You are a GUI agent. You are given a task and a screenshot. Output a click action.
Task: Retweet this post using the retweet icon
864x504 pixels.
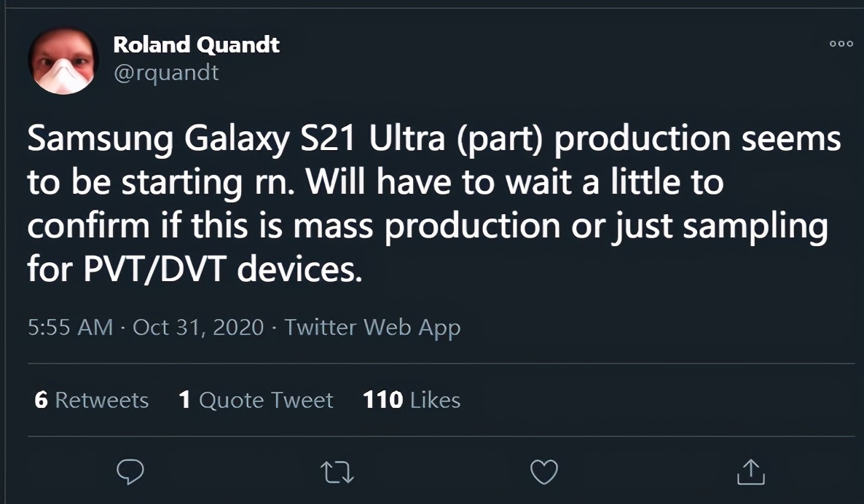[338, 472]
